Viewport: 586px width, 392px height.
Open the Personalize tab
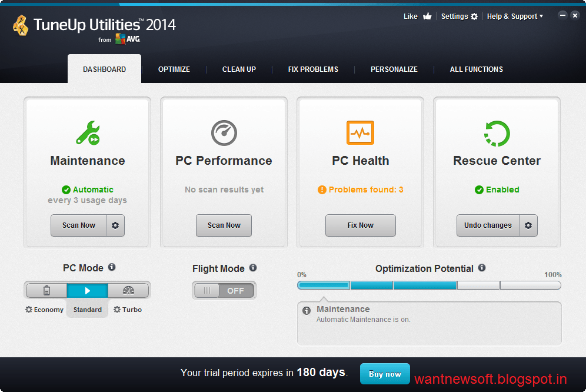(394, 69)
